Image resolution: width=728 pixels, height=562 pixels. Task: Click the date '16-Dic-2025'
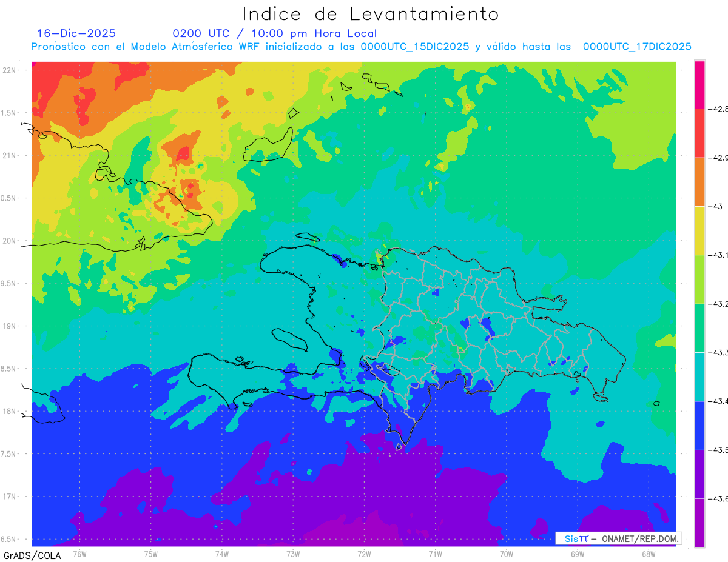tap(76, 33)
